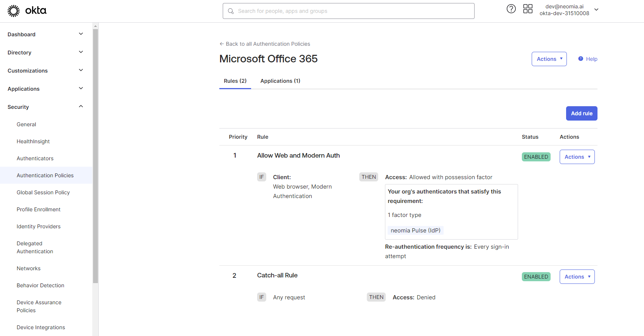
Task: Expand the Customizations menu
Action: point(46,71)
